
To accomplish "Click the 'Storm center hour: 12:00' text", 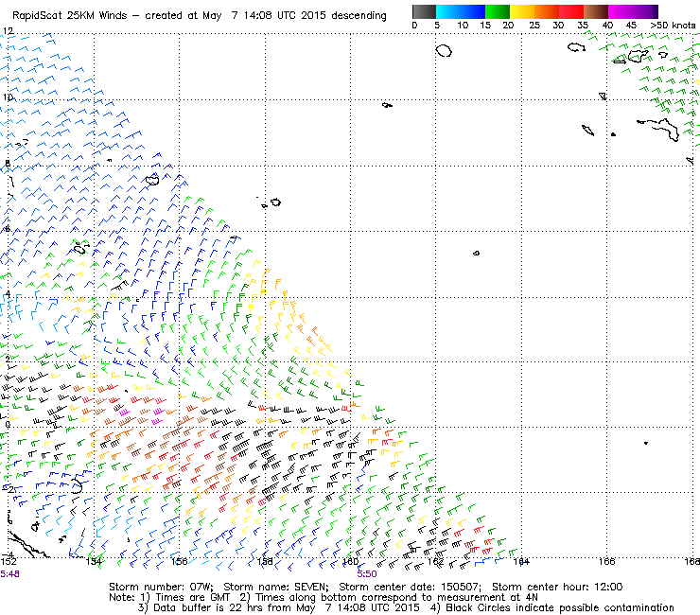I will point(557,587).
